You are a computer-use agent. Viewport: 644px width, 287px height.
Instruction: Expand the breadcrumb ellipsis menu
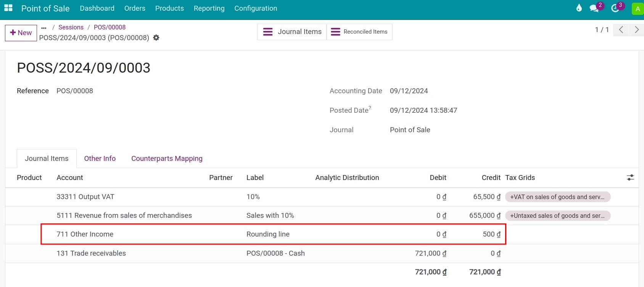tap(44, 28)
